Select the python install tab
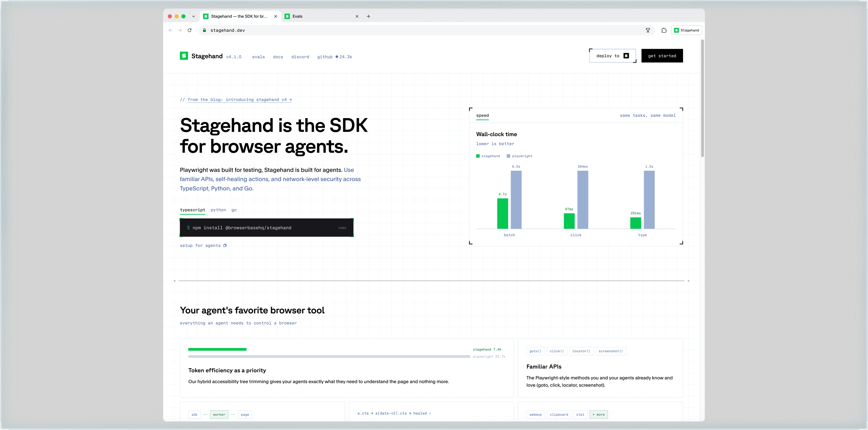Screen dimensions: 868x430 218,210
